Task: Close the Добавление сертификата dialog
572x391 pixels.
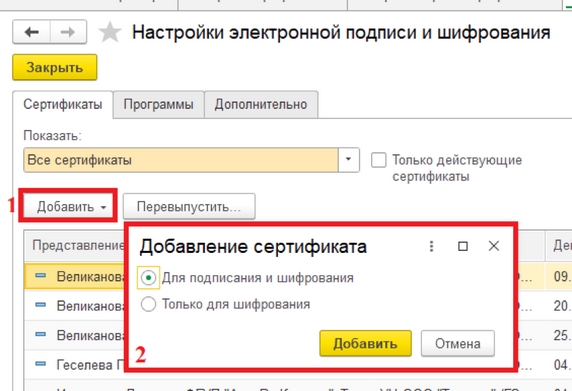Action: pos(494,246)
